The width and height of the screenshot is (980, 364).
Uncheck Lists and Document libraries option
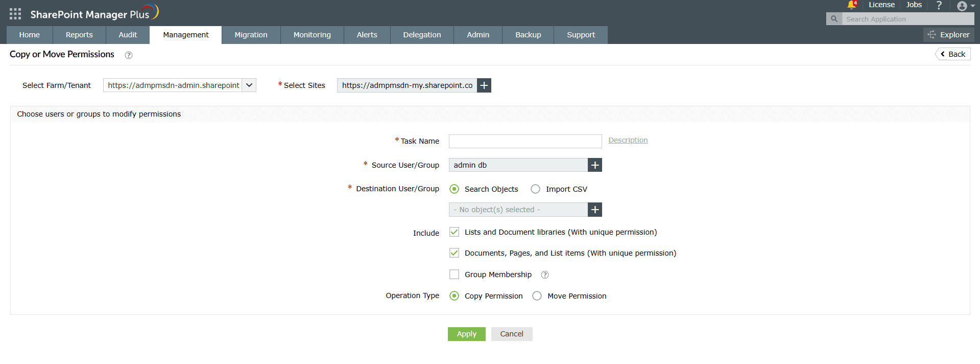[454, 232]
